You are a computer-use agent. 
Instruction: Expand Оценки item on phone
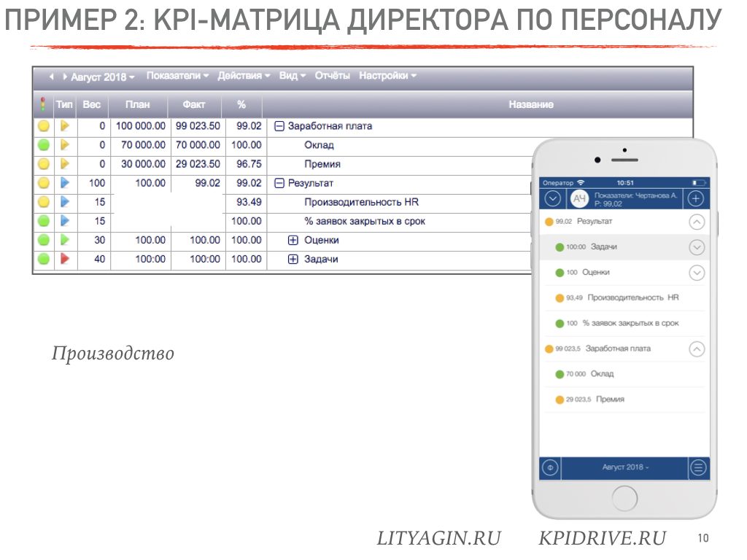(697, 273)
